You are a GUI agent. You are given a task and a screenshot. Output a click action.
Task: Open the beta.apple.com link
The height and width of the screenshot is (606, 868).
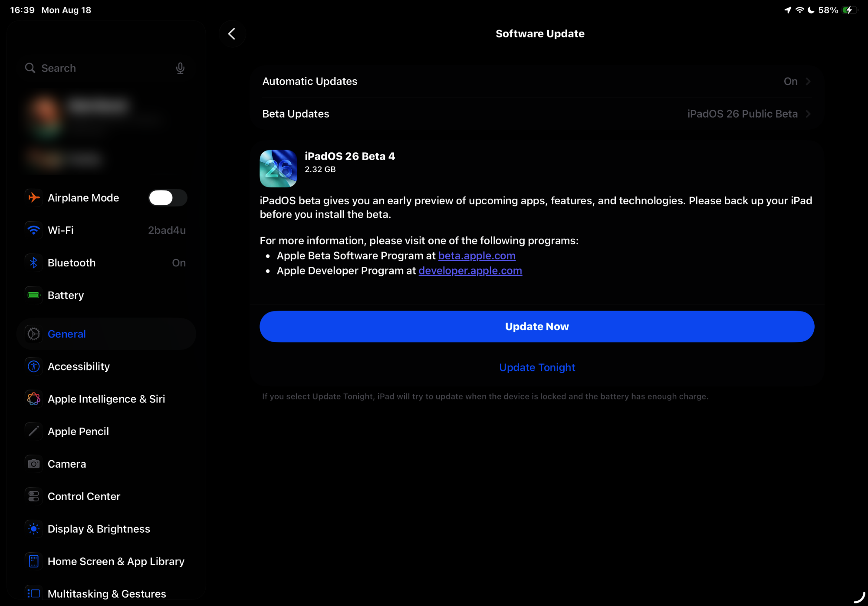coord(477,256)
